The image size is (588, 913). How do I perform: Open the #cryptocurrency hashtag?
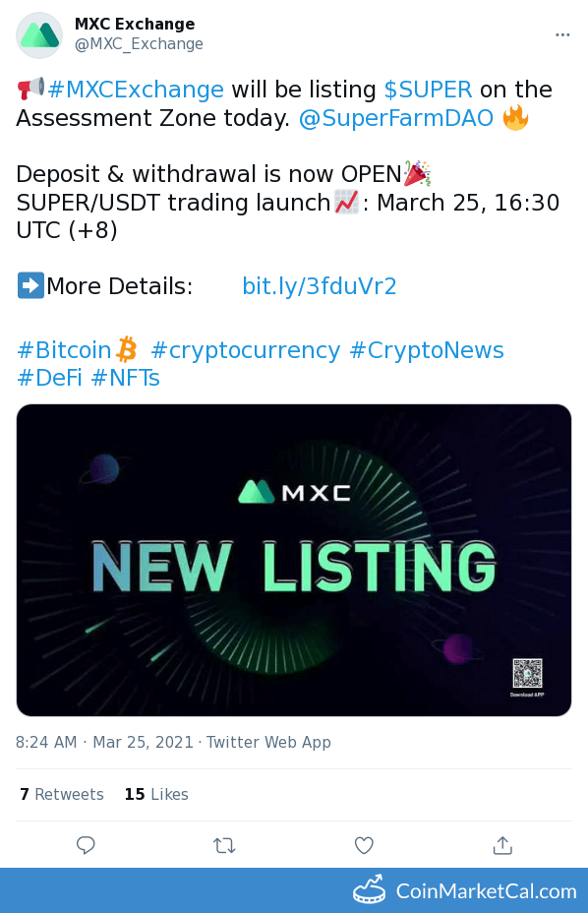coord(245,350)
